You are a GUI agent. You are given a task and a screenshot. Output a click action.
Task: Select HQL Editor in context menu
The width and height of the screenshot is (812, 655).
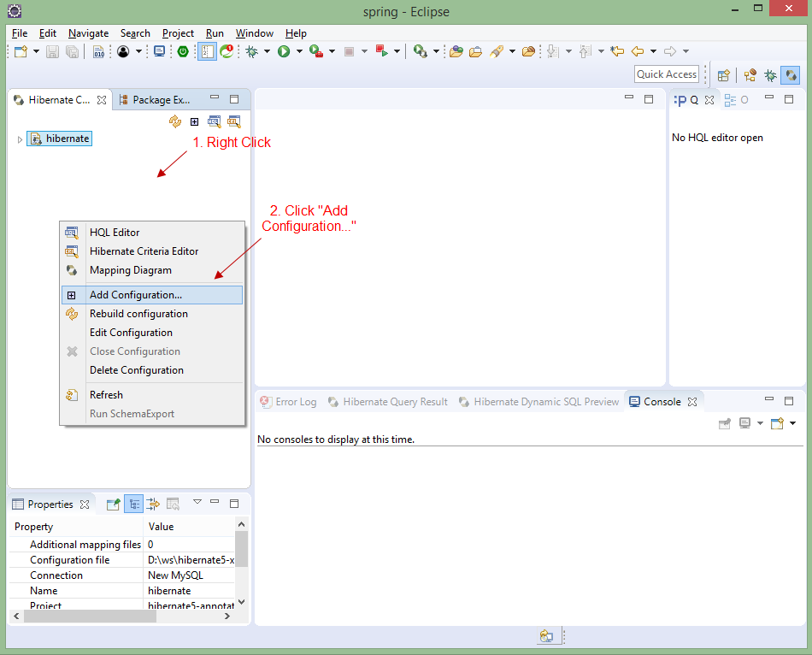(x=152, y=232)
